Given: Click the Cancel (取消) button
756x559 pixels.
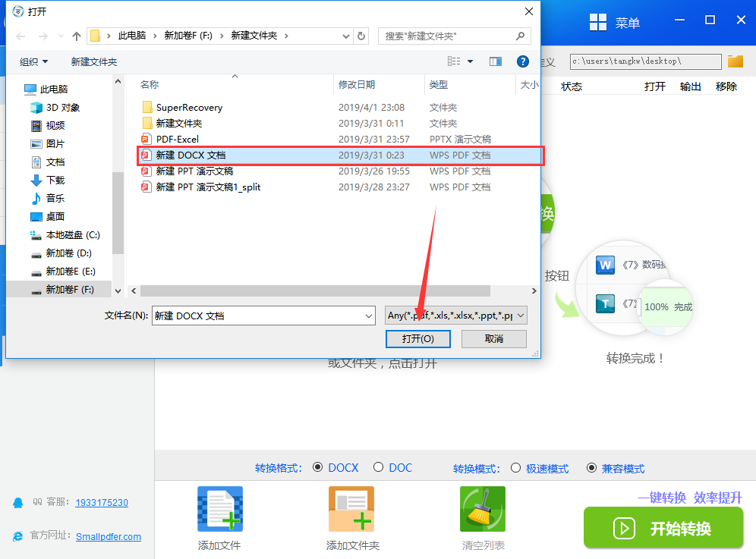Looking at the screenshot, I should (x=494, y=339).
